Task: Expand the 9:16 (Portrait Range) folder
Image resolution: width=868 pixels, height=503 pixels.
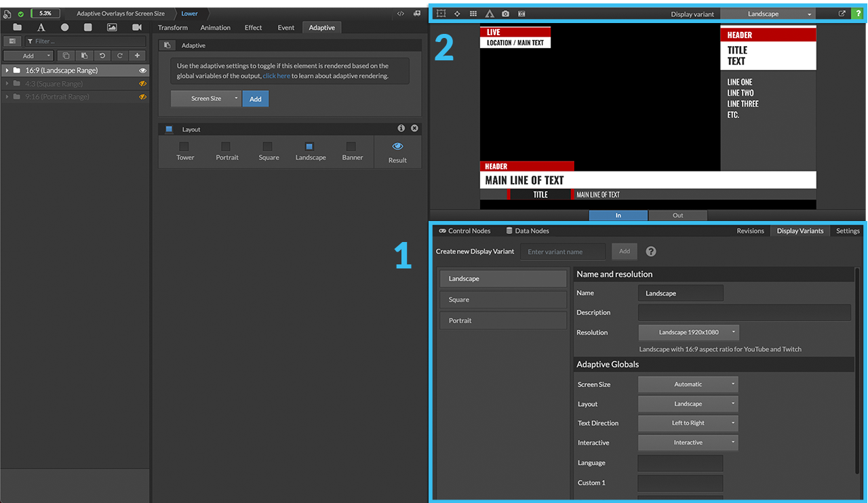Action: (7, 97)
